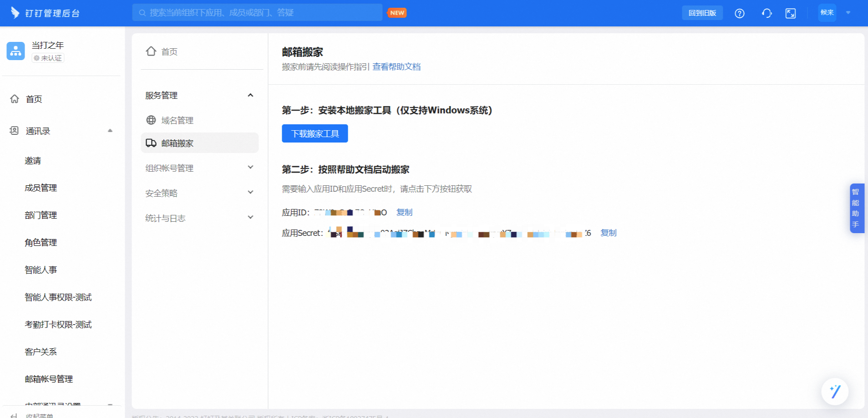The height and width of the screenshot is (418, 868).
Task: Click the 域名管理 globe icon
Action: [151, 120]
